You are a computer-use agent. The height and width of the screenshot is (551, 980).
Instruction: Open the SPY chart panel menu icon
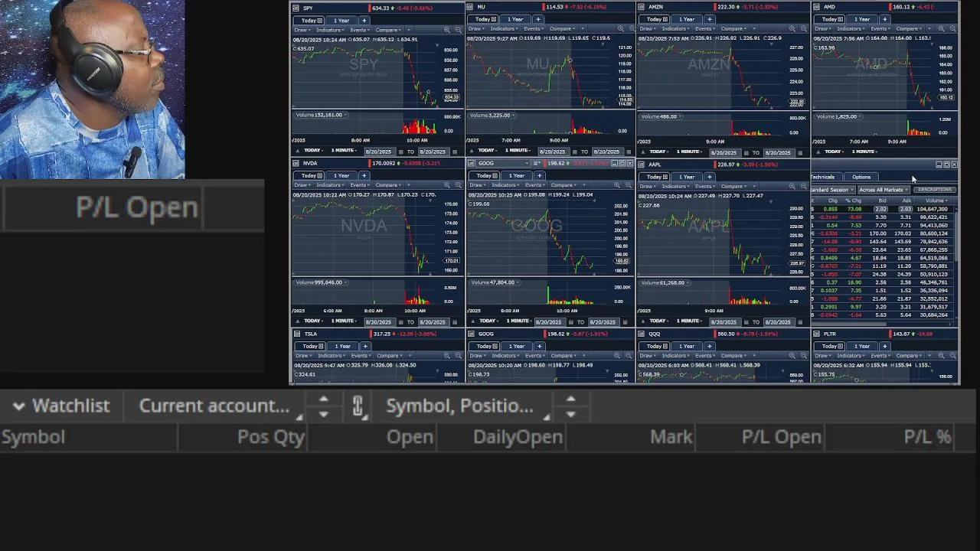pos(296,8)
